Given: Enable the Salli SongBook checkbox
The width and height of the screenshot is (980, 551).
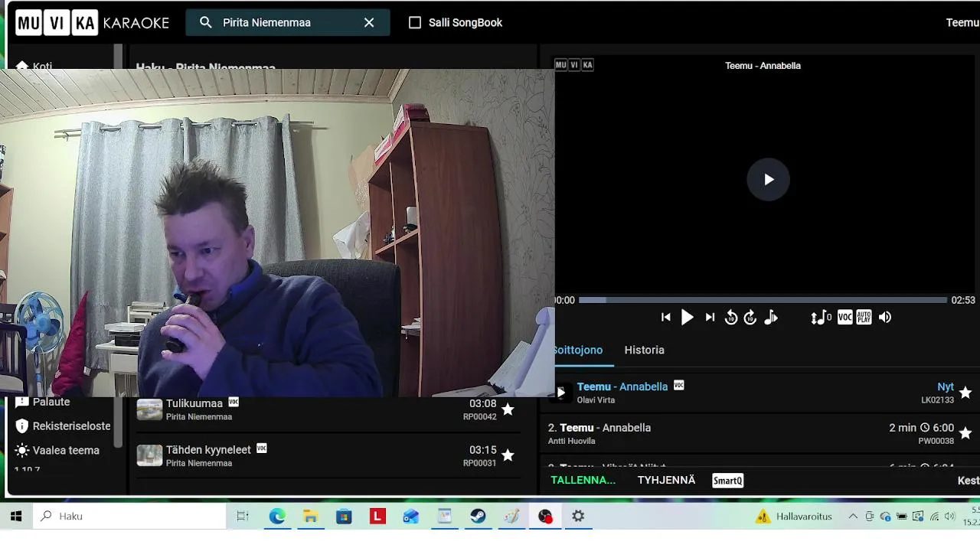Looking at the screenshot, I should pos(415,23).
